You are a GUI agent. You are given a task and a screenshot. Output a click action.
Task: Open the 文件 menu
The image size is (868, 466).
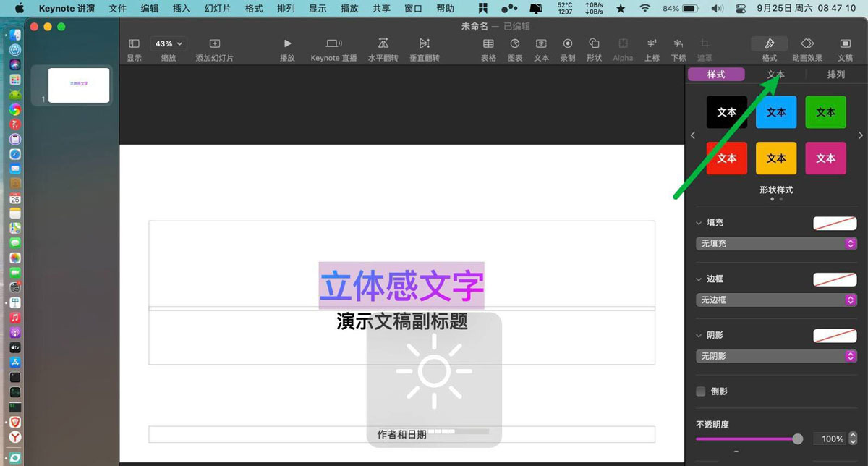point(117,9)
